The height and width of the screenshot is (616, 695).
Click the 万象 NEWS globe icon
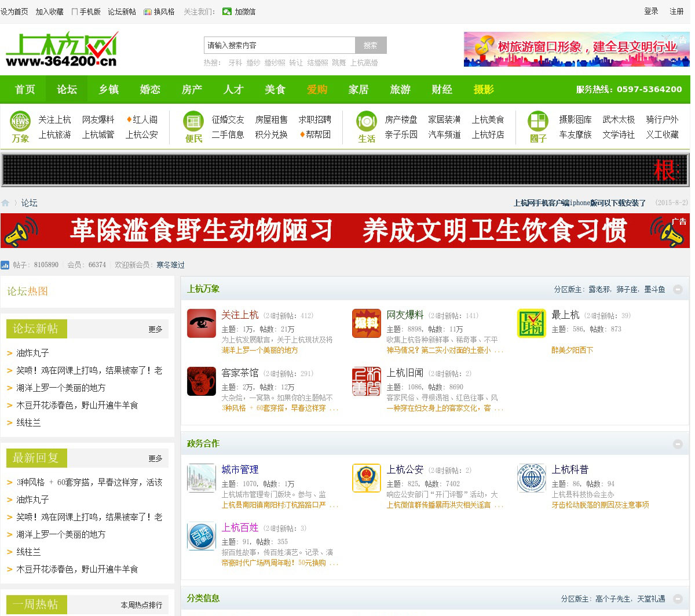point(20,121)
